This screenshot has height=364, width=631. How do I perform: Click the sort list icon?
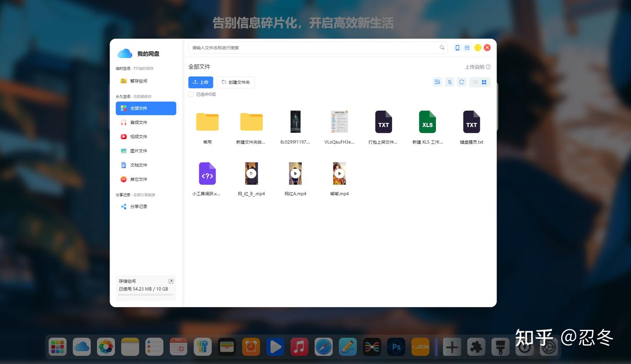click(x=437, y=82)
